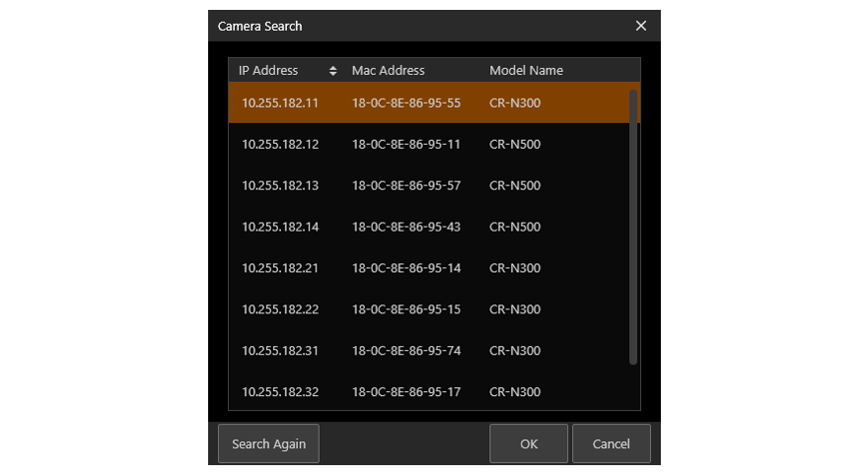The image size is (868, 475).
Task: Select camera with IP 10.255.182.12
Action: coord(280,145)
